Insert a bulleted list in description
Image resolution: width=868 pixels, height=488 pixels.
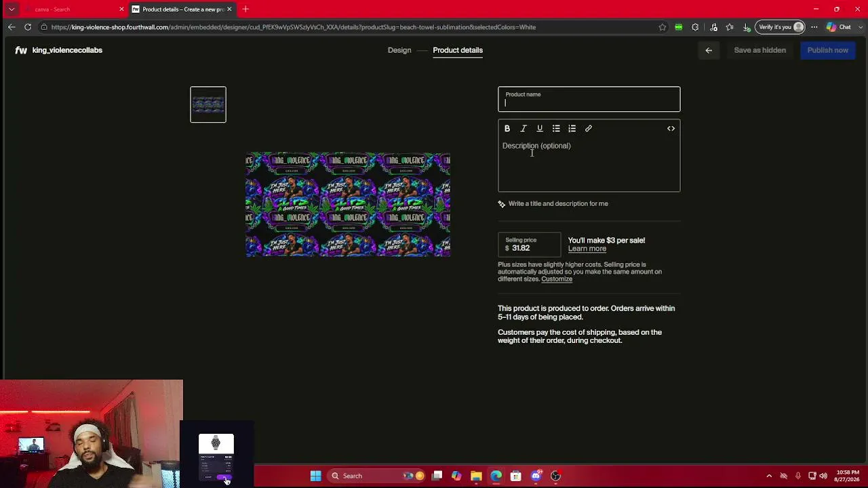coord(556,129)
